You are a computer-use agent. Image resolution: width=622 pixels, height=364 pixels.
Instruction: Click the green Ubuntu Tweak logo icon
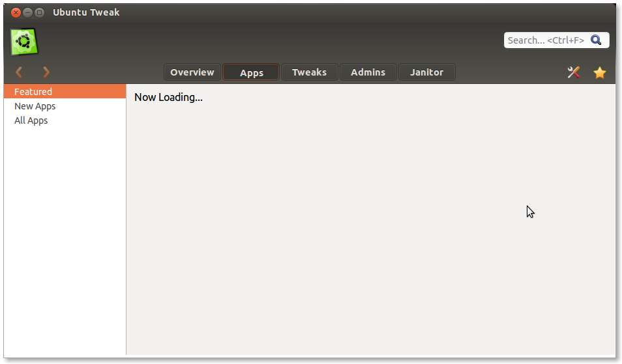point(24,42)
